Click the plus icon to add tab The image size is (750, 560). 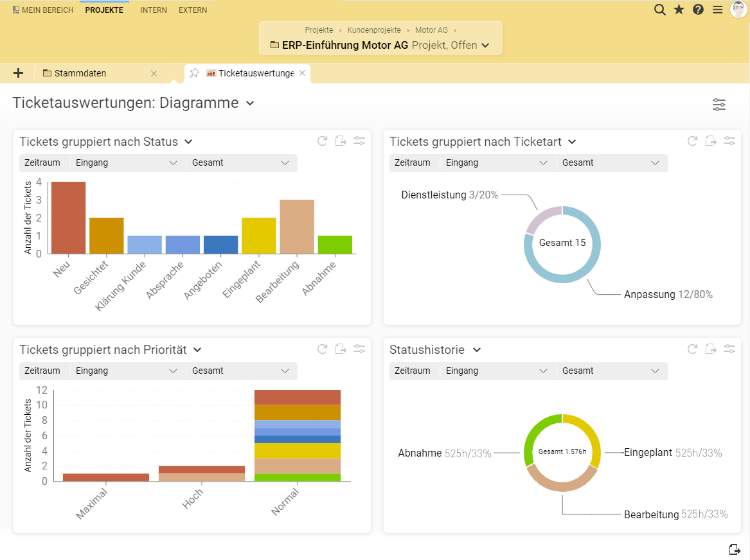[x=18, y=73]
